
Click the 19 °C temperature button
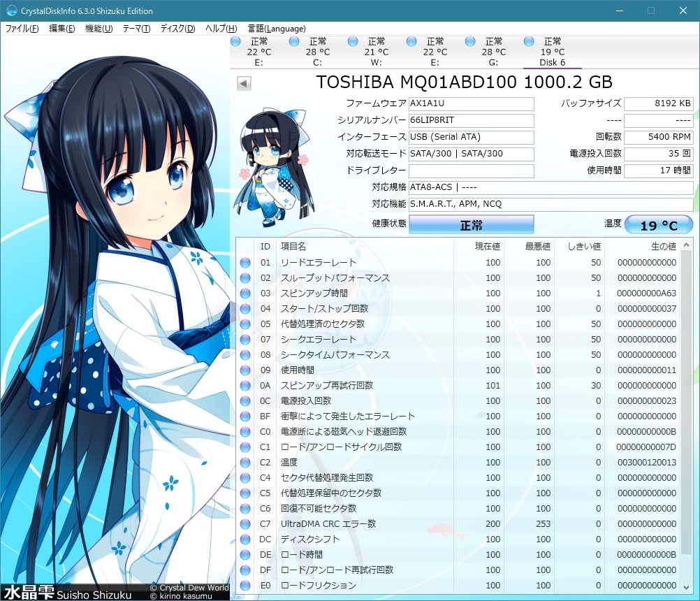click(x=659, y=225)
